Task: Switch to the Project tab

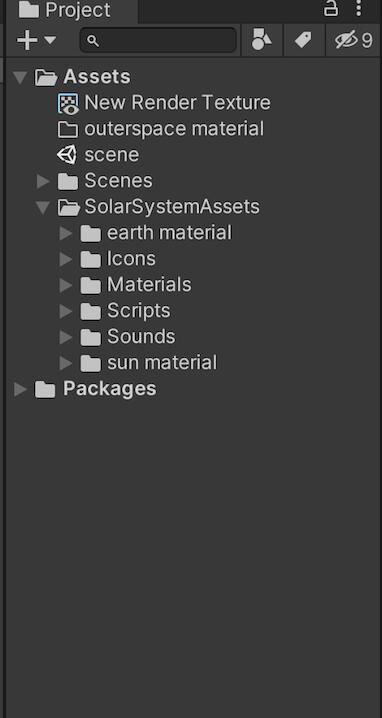Action: point(73,10)
